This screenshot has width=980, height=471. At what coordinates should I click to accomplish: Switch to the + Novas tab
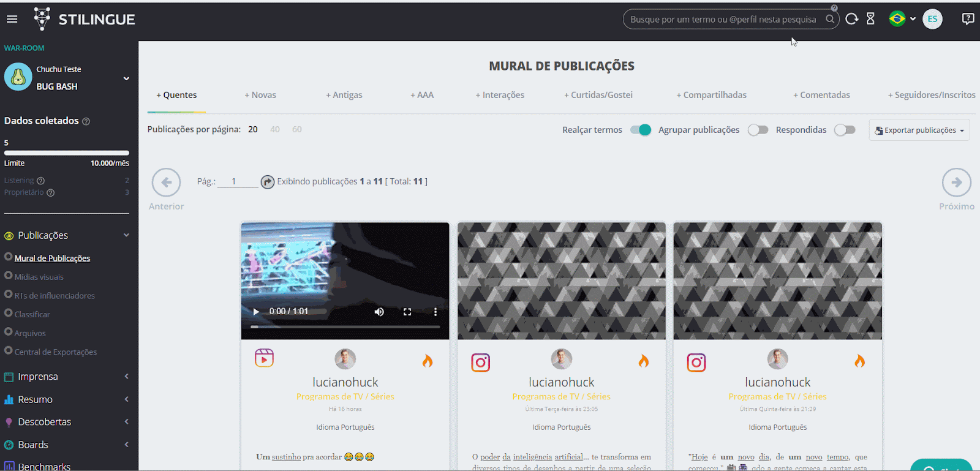click(260, 95)
